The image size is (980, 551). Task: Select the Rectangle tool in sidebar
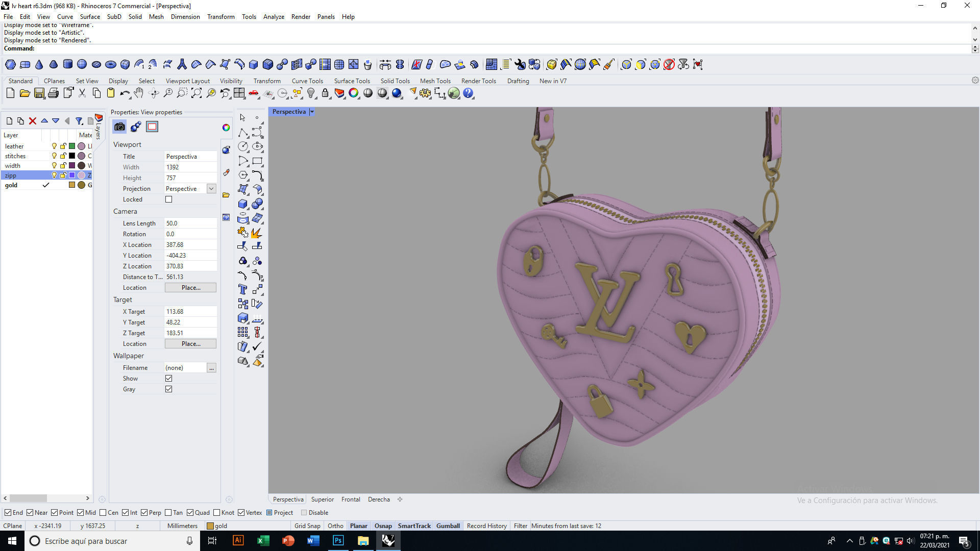pyautogui.click(x=257, y=161)
